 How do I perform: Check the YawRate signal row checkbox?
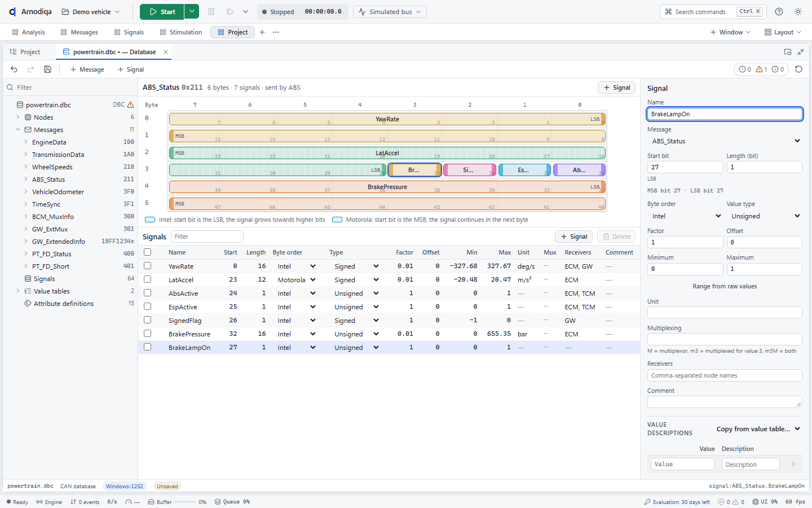[x=148, y=266]
